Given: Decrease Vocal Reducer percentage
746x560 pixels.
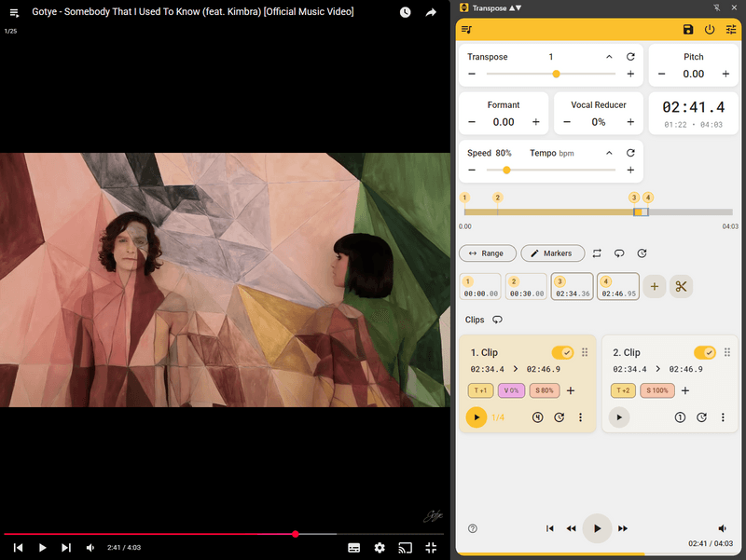Looking at the screenshot, I should (567, 122).
